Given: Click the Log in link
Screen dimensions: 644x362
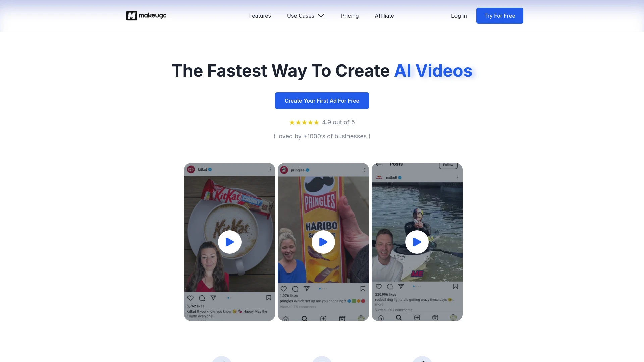Looking at the screenshot, I should click(459, 15).
